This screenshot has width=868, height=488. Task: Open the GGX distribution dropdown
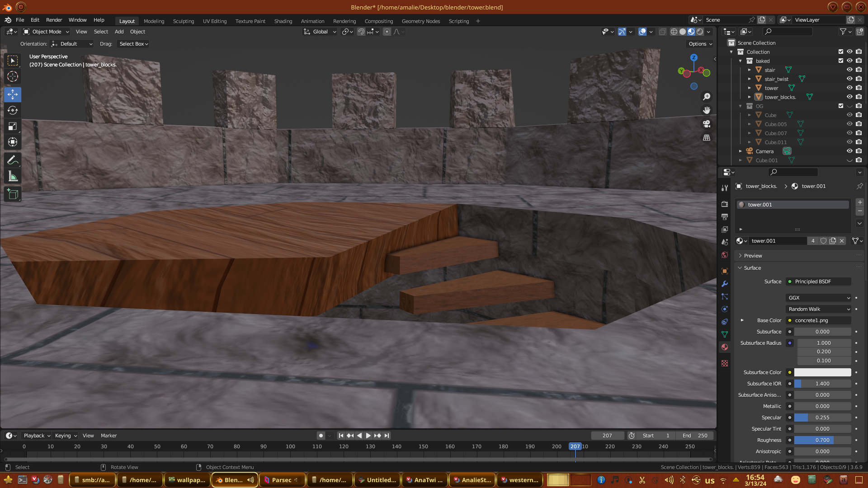[819, 298]
